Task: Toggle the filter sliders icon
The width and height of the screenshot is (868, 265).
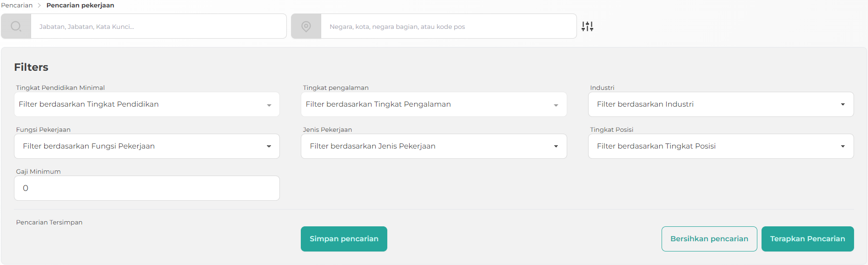Action: [x=587, y=27]
